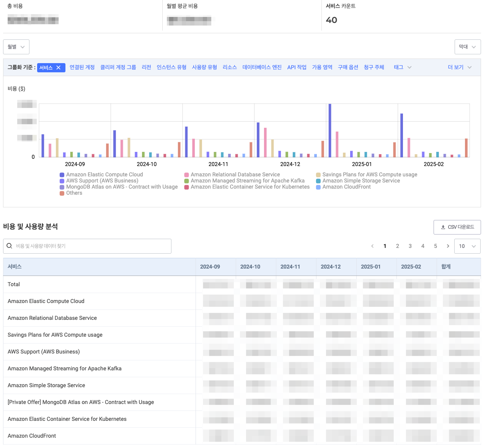Sort by the 2025-02 column header
Viewport: 486px width, 448px height.
[417, 267]
